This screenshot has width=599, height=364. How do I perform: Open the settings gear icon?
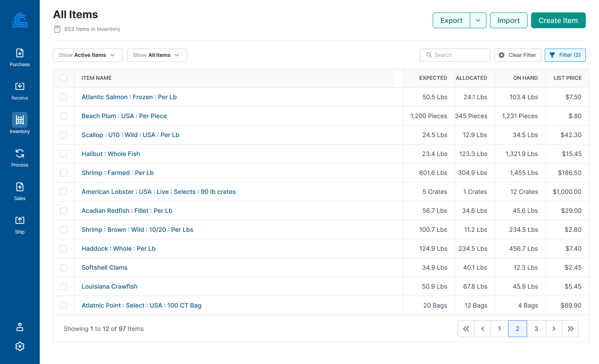click(x=20, y=346)
